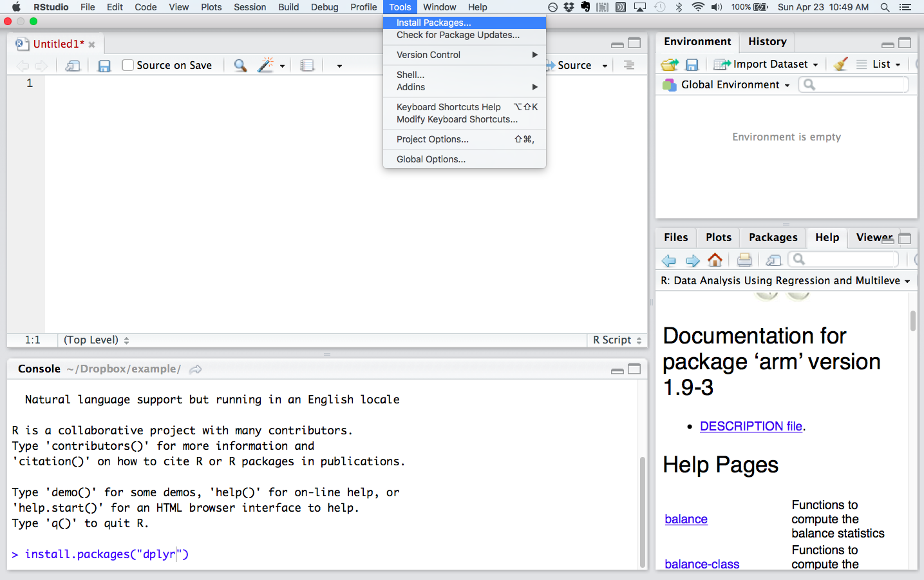This screenshot has height=580, width=924.
Task: Go to Help home page icon
Action: (x=715, y=260)
